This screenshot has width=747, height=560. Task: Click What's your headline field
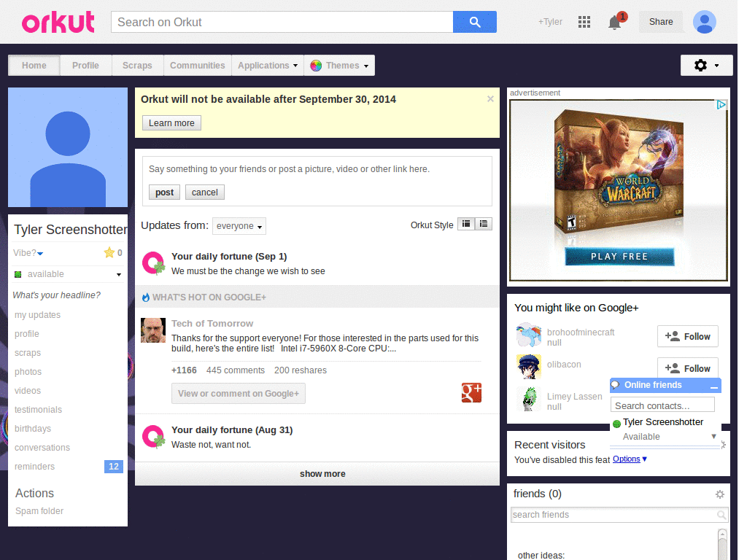point(57,295)
